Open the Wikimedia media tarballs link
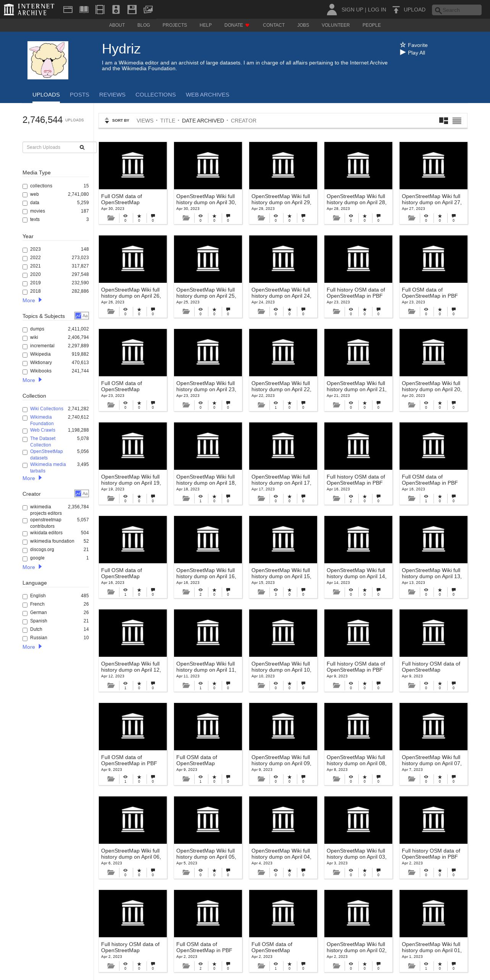The height and width of the screenshot is (980, 490). click(48, 467)
